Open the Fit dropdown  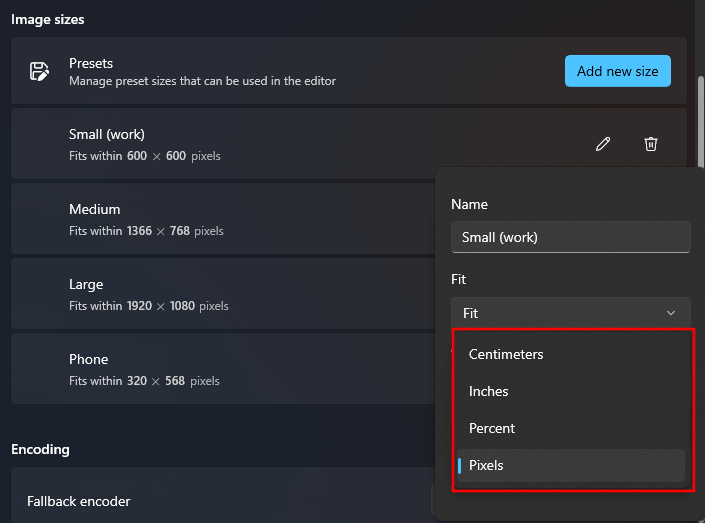(x=570, y=313)
